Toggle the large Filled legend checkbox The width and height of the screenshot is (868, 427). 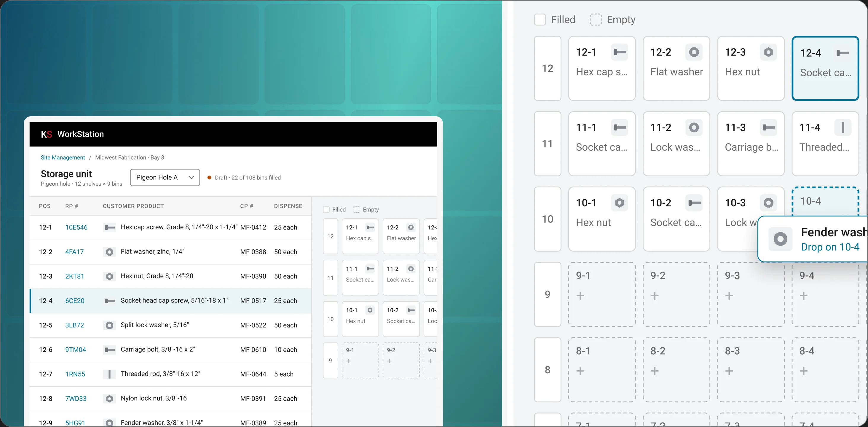coord(540,20)
